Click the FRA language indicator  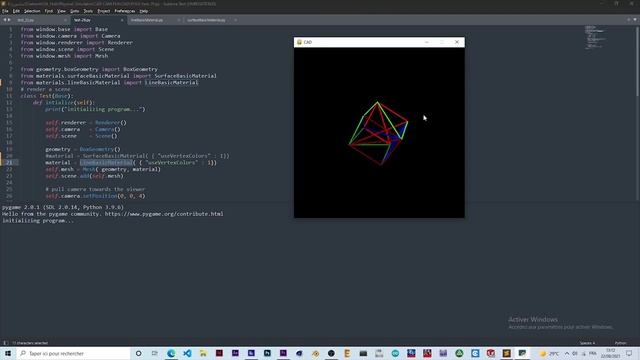point(592,353)
